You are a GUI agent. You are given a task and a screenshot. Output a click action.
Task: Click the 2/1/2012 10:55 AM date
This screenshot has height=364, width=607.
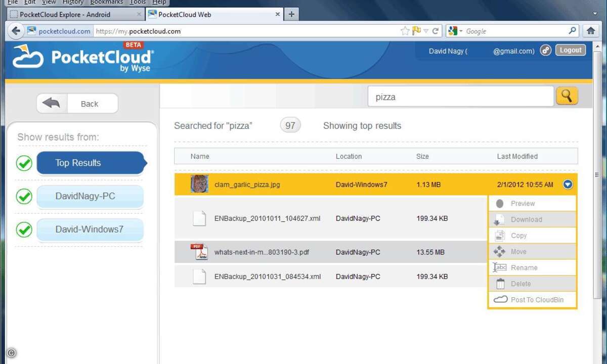525,185
